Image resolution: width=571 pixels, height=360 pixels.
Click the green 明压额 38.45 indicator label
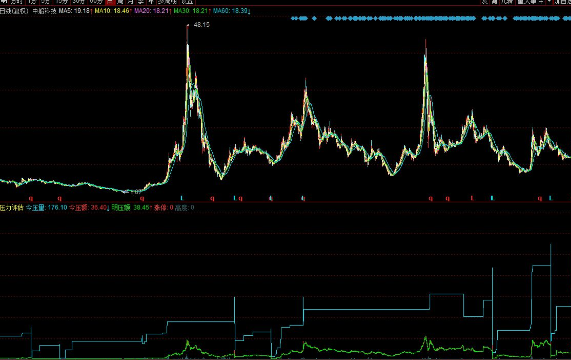tap(130, 207)
